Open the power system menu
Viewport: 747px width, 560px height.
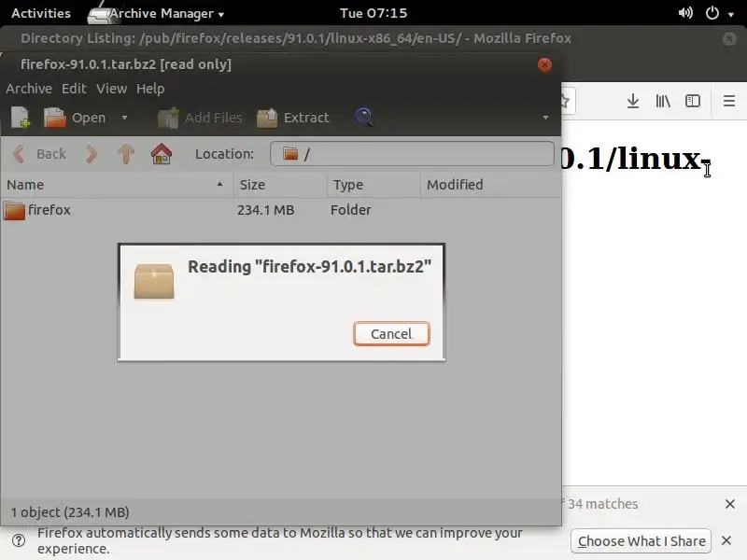pos(718,13)
